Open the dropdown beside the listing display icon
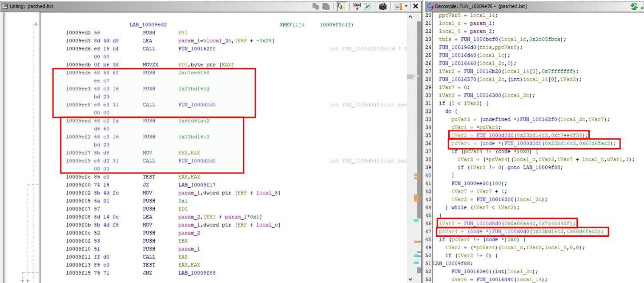The height and width of the screenshot is (283, 644). click(406, 6)
